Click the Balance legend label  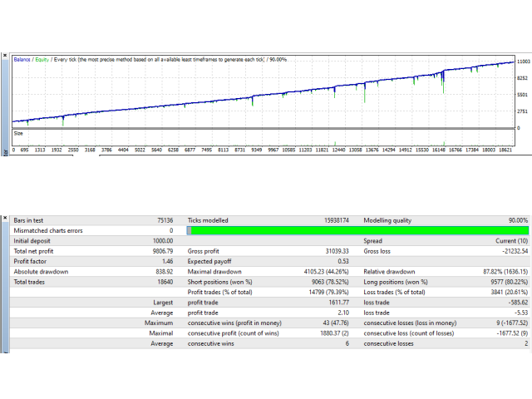pyautogui.click(x=22, y=59)
